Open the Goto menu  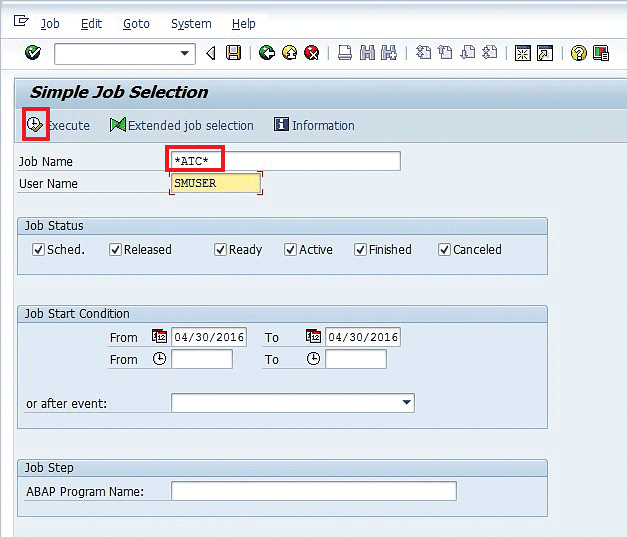click(134, 23)
